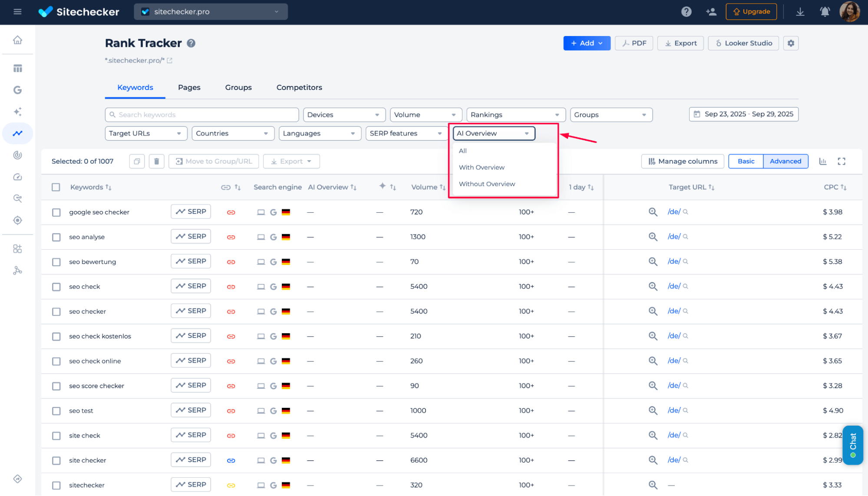Switch to the Competitors tab
The image size is (868, 496).
tap(299, 87)
